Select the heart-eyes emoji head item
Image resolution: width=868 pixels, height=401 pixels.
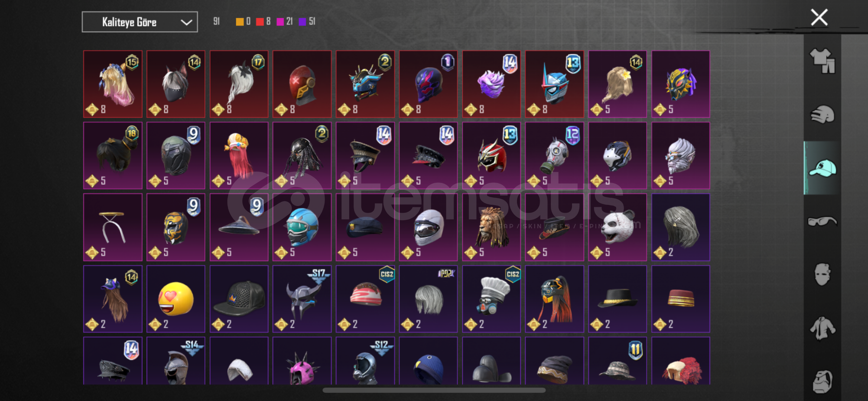click(176, 299)
